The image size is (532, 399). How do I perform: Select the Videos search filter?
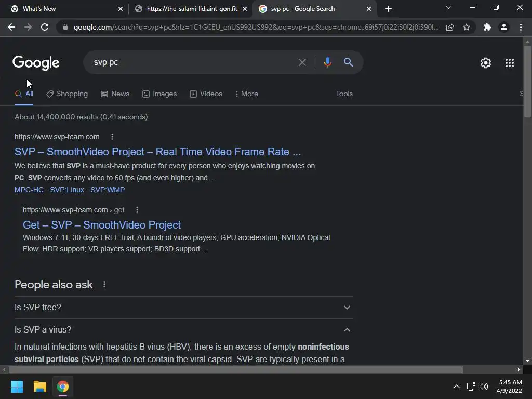click(x=206, y=94)
